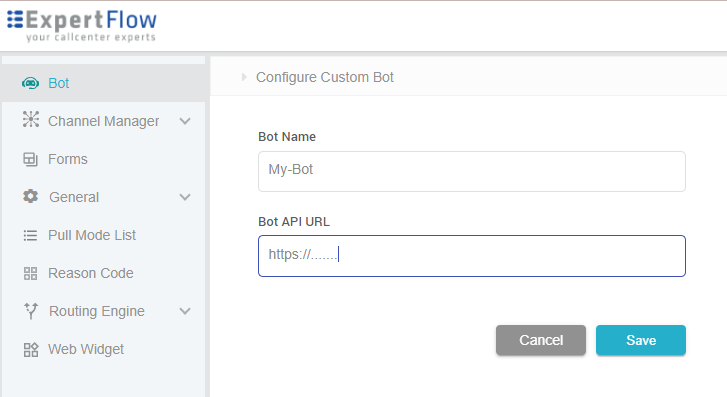Click the General gear icon
The width and height of the screenshot is (727, 397).
[31, 196]
